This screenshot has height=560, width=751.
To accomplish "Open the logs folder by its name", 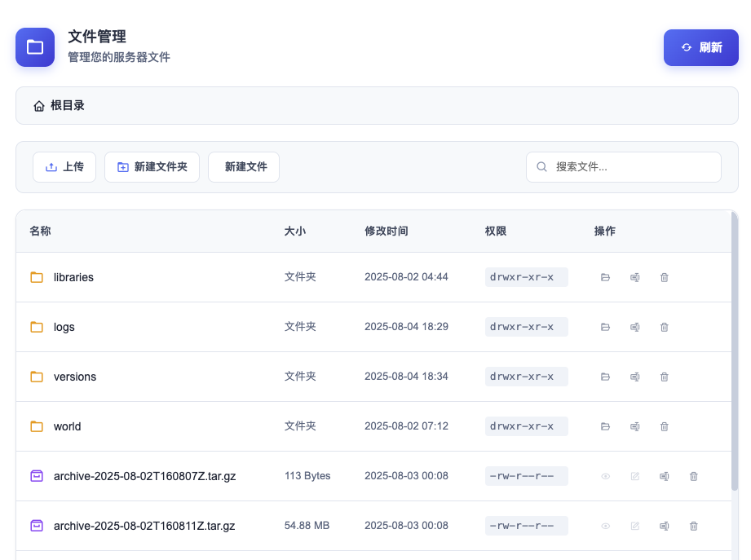I will coord(64,327).
